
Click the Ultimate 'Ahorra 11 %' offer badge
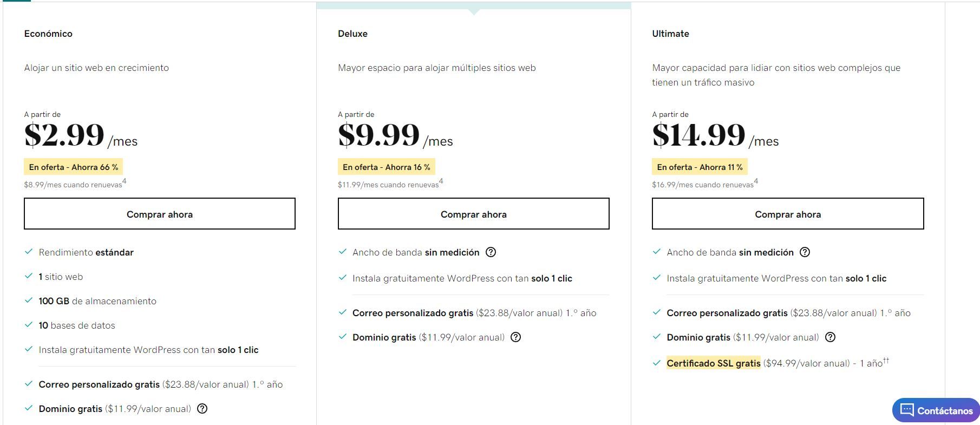click(x=700, y=167)
